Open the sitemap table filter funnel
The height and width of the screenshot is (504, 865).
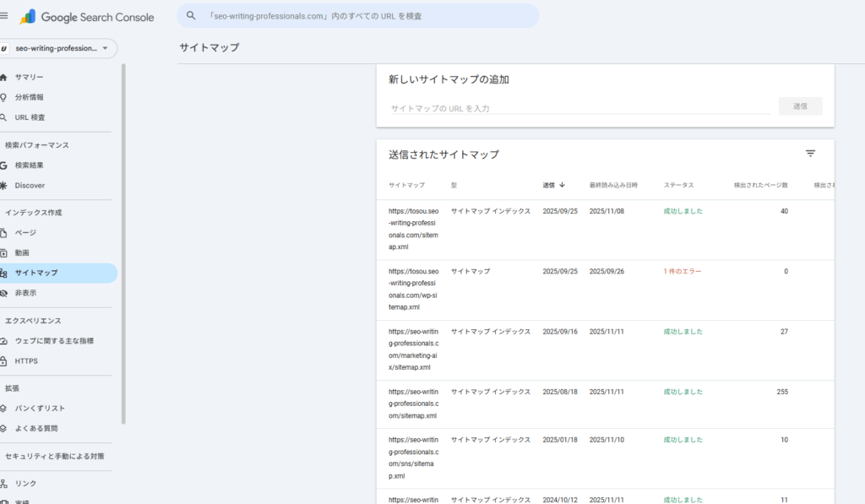click(x=811, y=153)
